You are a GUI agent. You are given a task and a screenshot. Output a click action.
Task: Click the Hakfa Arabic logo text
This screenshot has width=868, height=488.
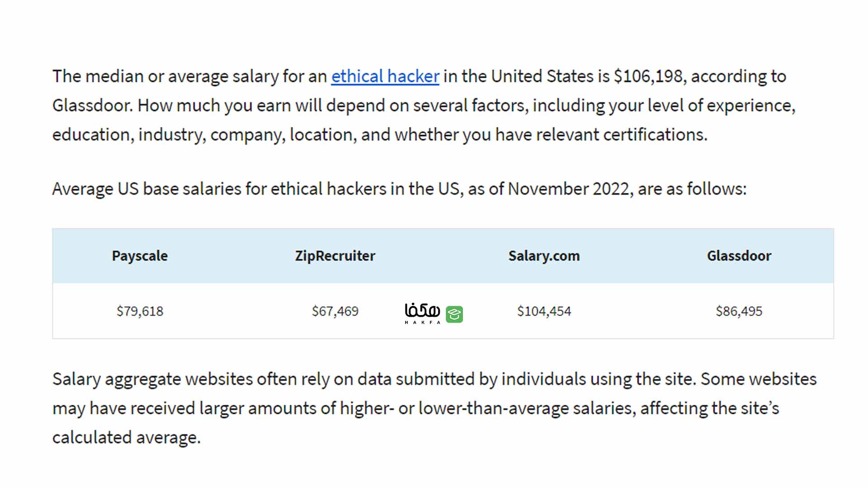[x=422, y=313]
